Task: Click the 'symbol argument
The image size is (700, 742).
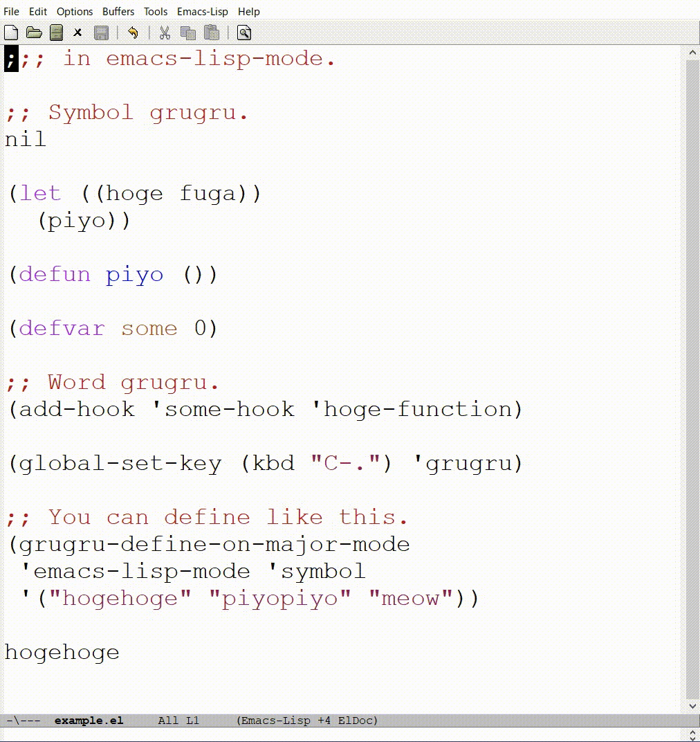Action: click(317, 571)
